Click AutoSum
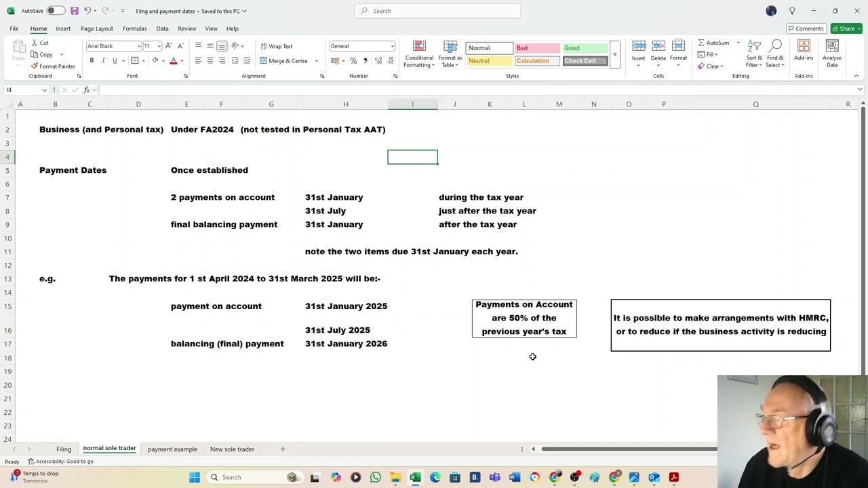 (714, 43)
